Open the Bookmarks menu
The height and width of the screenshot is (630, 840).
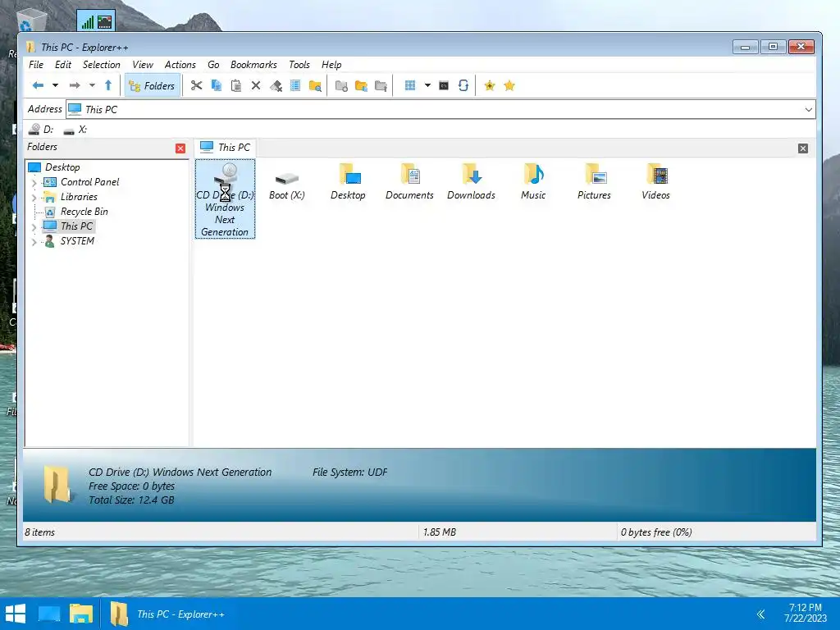click(x=253, y=64)
